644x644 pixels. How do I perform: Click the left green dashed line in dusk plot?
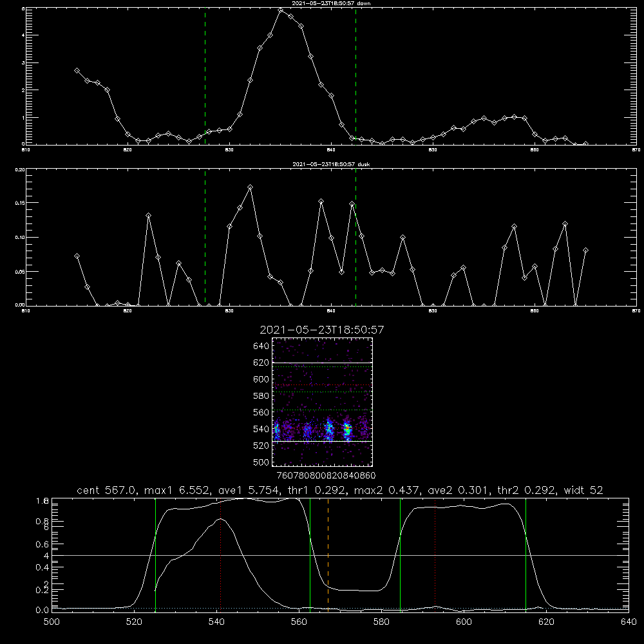[205, 238]
